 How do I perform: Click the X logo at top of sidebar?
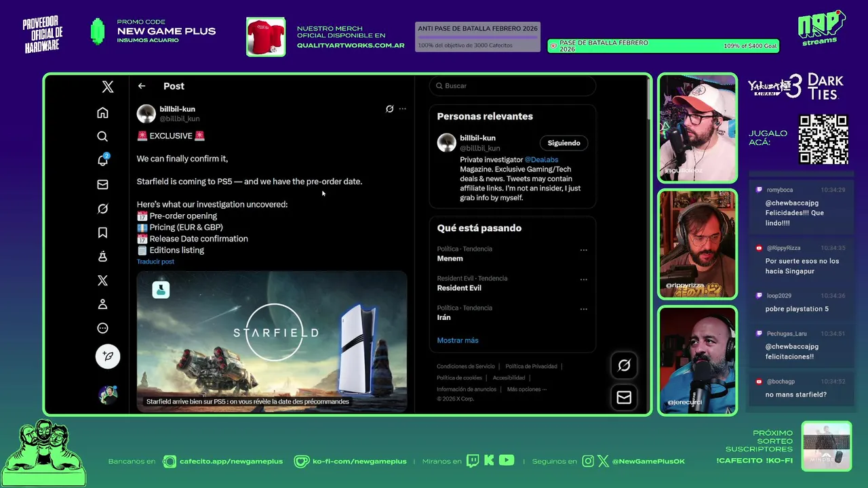[x=108, y=87]
